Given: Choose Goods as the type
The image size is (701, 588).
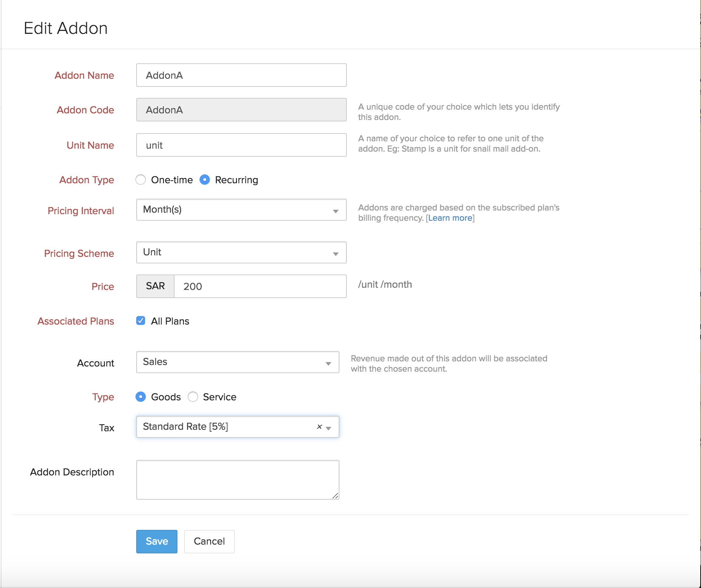Looking at the screenshot, I should pos(141,397).
